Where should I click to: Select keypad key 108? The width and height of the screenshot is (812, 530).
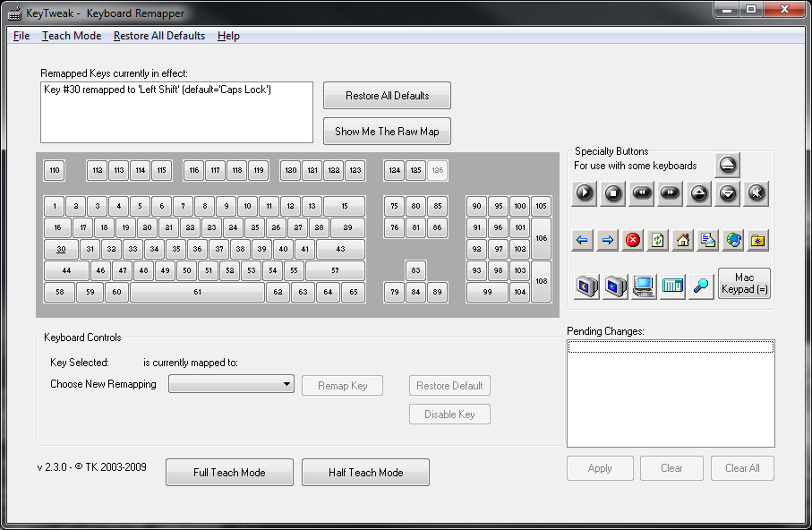(541, 281)
